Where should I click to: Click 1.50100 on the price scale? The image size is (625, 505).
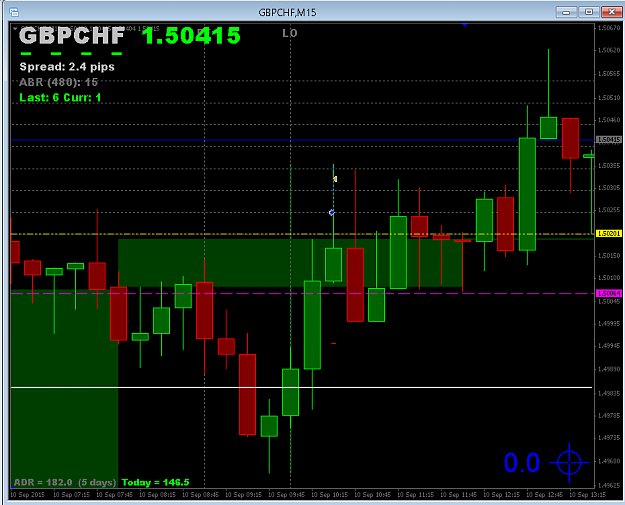[609, 277]
